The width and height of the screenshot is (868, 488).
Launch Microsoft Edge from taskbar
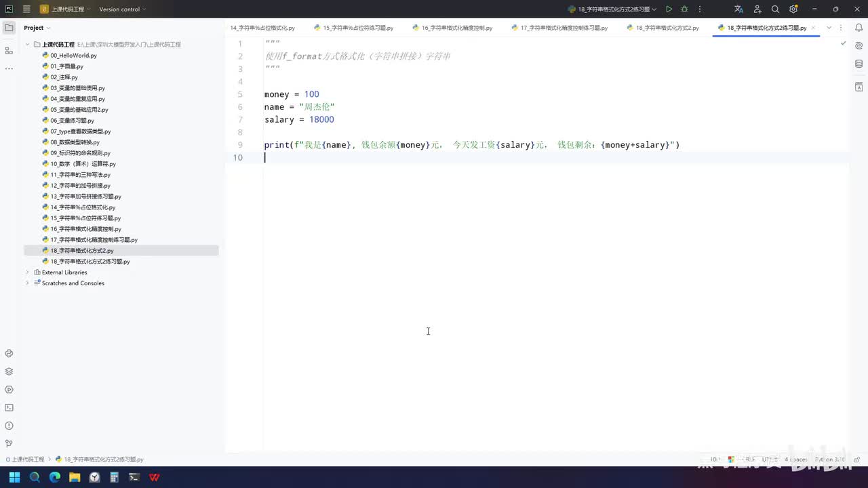[x=55, y=477]
